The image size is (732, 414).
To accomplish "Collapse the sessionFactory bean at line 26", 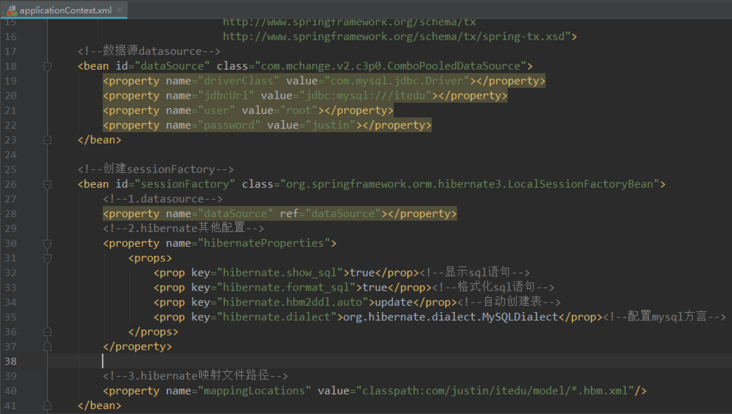I will pyautogui.click(x=47, y=184).
